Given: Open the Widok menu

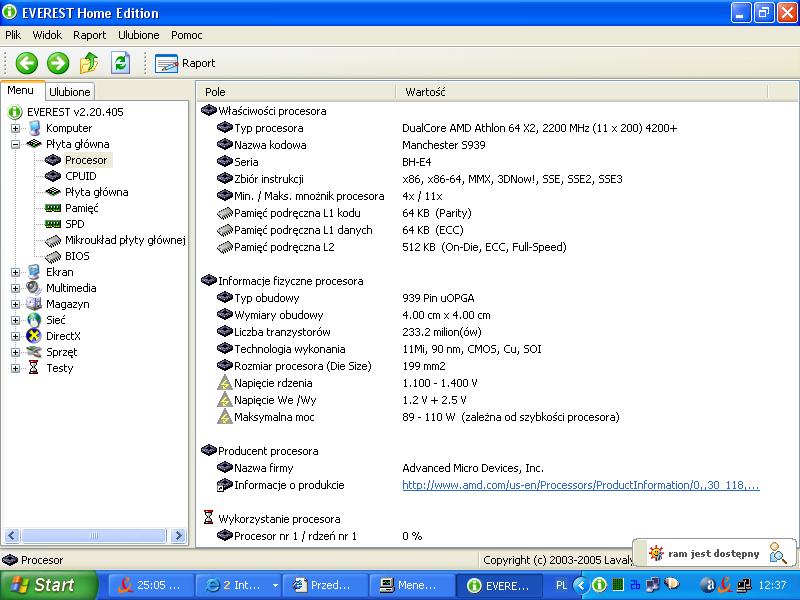Looking at the screenshot, I should [x=47, y=35].
